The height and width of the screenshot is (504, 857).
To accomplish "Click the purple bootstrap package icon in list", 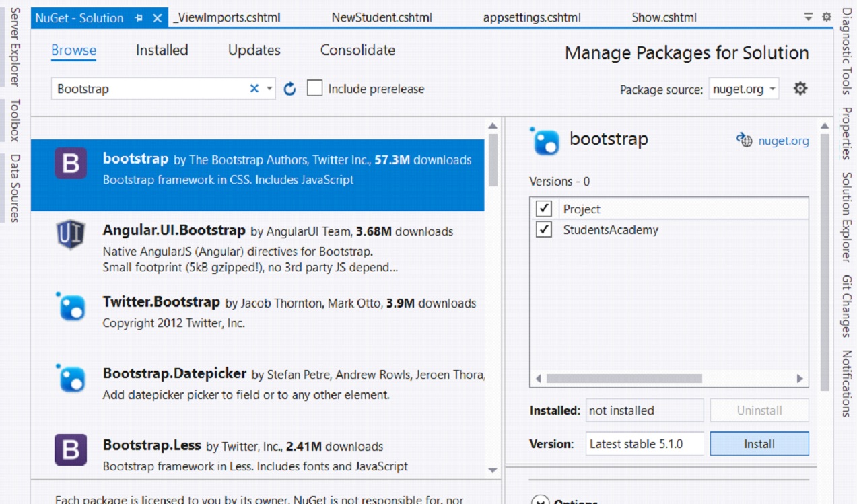I will 71,164.
